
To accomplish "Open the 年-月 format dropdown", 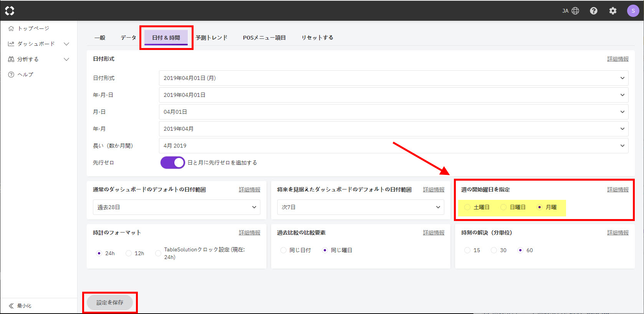I will click(x=394, y=129).
